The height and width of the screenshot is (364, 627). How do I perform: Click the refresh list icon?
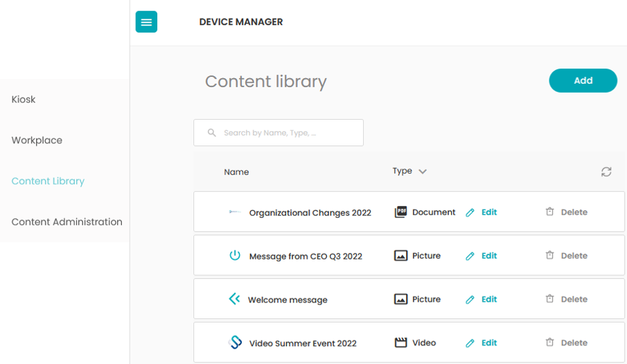point(606,172)
